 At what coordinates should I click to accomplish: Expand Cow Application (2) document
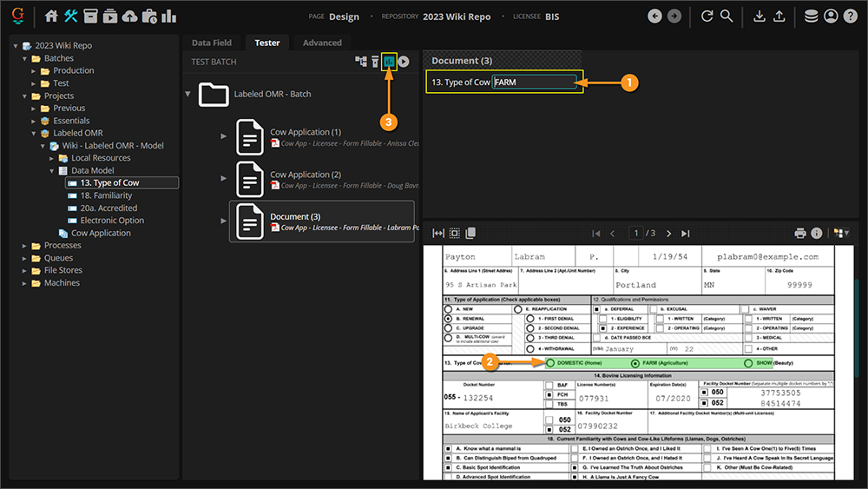pos(224,178)
